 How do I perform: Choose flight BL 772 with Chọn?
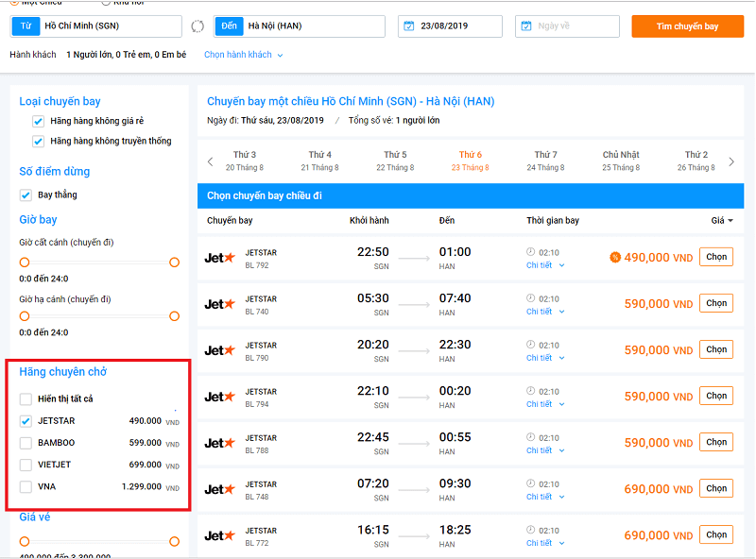click(716, 534)
